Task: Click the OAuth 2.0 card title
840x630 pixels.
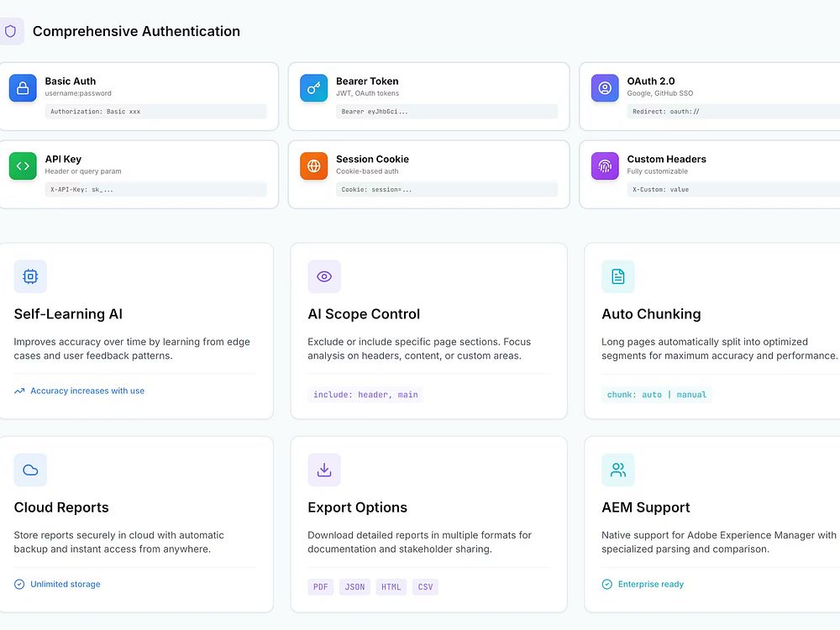Action: [x=651, y=81]
